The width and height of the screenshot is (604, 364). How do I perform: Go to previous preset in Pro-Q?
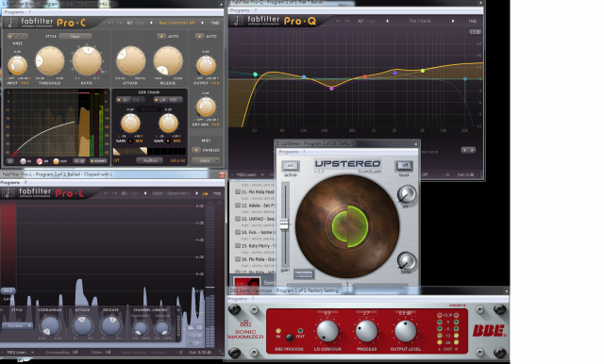[387, 21]
